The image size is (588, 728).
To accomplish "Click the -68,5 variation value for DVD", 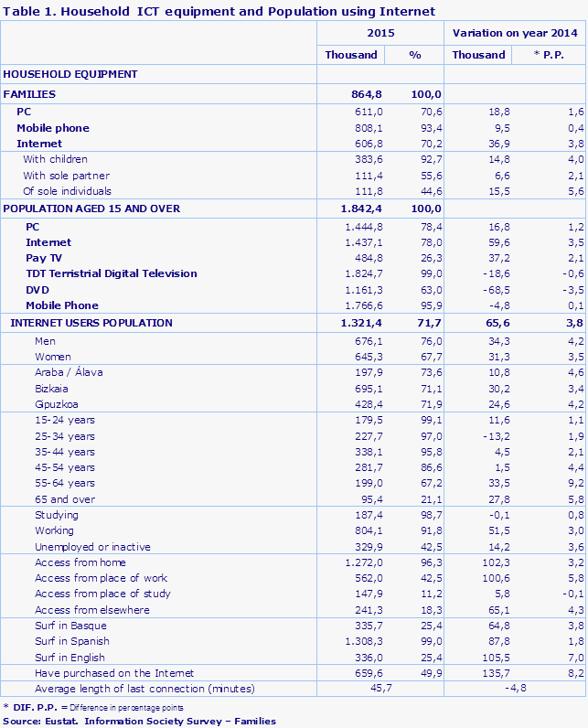I will tap(497, 290).
